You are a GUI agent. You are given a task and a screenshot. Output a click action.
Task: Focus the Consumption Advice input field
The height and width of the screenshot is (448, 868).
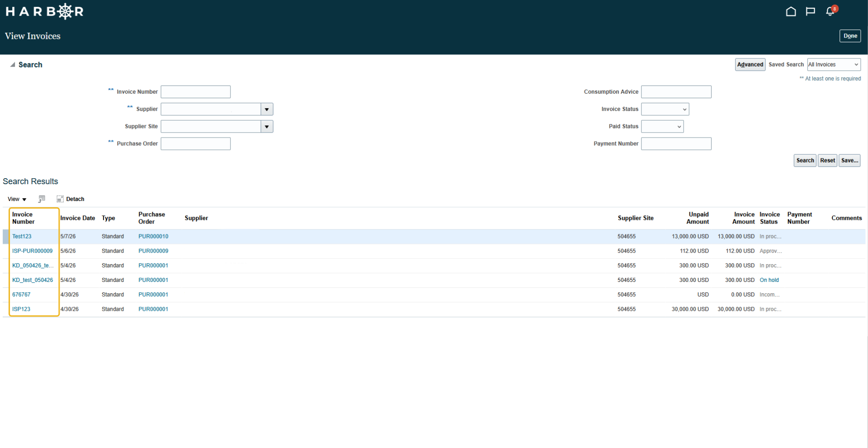click(x=676, y=92)
